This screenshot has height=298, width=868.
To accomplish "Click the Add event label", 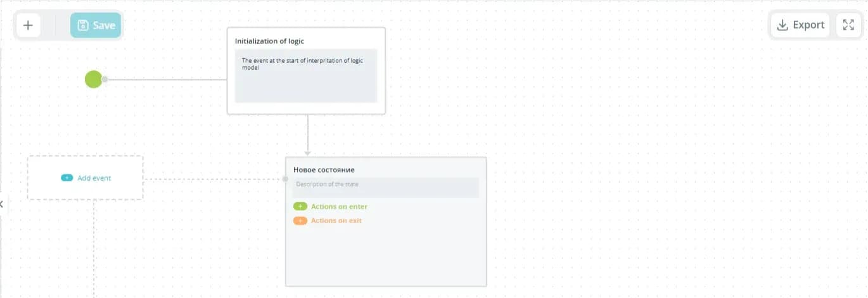I will 94,178.
